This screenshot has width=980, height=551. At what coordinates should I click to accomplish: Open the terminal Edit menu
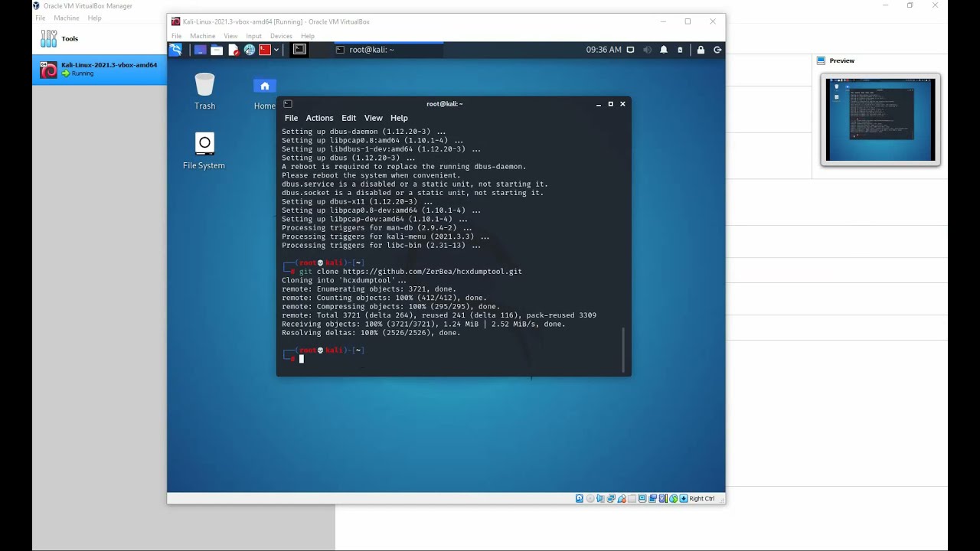click(348, 118)
